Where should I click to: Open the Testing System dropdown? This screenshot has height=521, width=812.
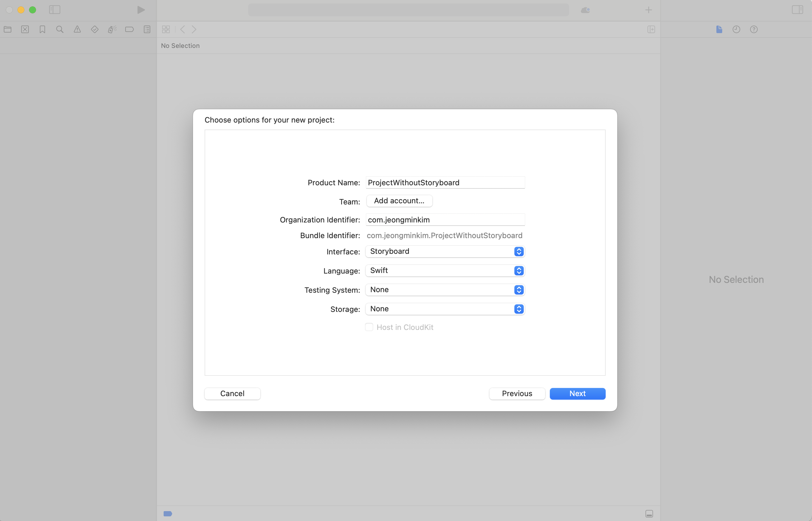tap(445, 290)
